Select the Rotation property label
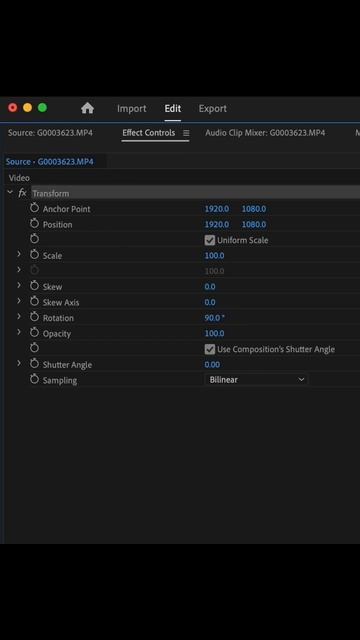The width and height of the screenshot is (360, 640). pos(58,318)
